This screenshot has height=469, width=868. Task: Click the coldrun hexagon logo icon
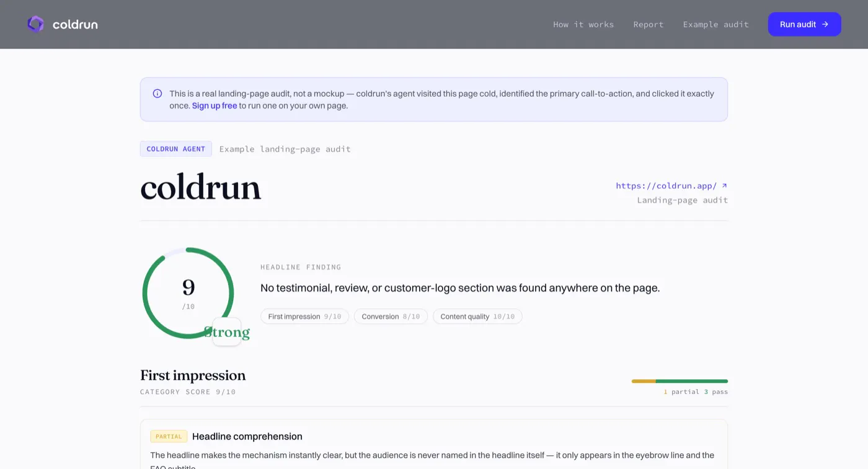click(x=36, y=24)
